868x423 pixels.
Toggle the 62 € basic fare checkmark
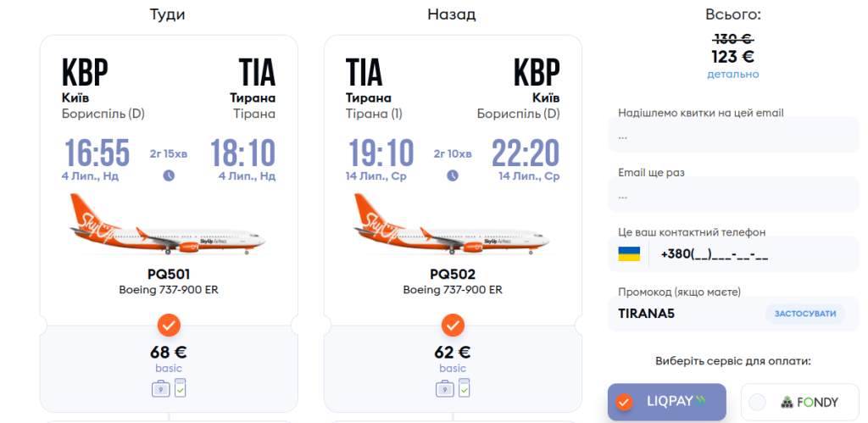[x=453, y=325]
